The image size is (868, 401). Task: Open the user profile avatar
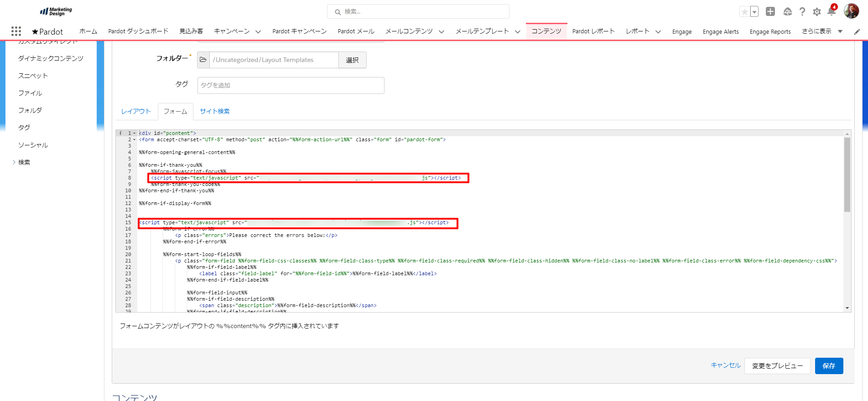click(851, 11)
